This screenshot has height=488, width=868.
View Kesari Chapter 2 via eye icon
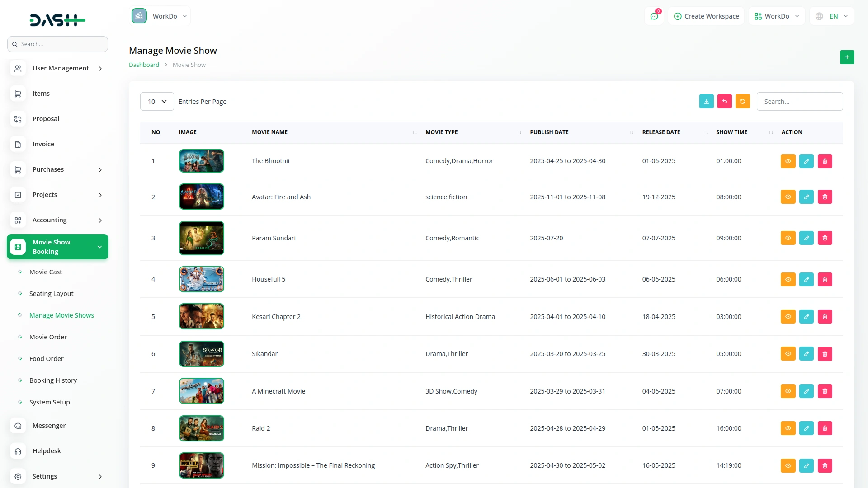tap(788, 317)
